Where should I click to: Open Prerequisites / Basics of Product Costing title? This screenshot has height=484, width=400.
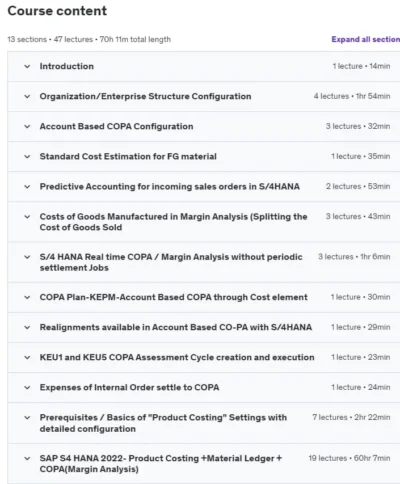point(163,423)
